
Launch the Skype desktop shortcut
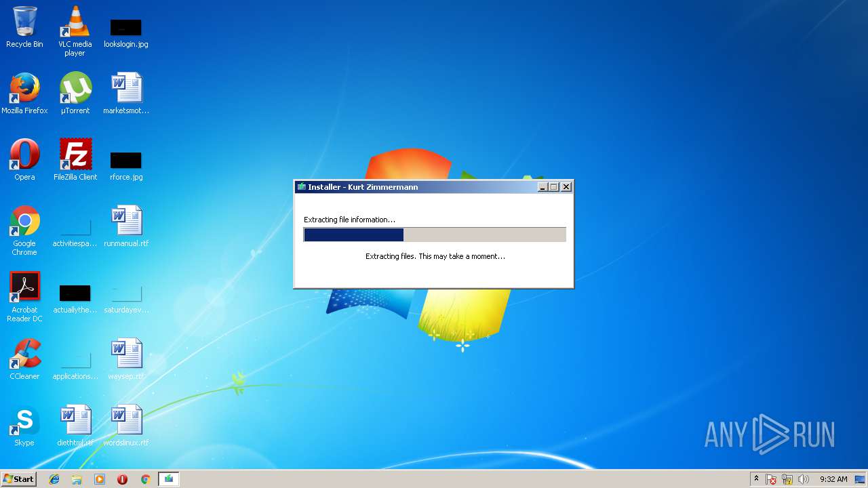(24, 426)
